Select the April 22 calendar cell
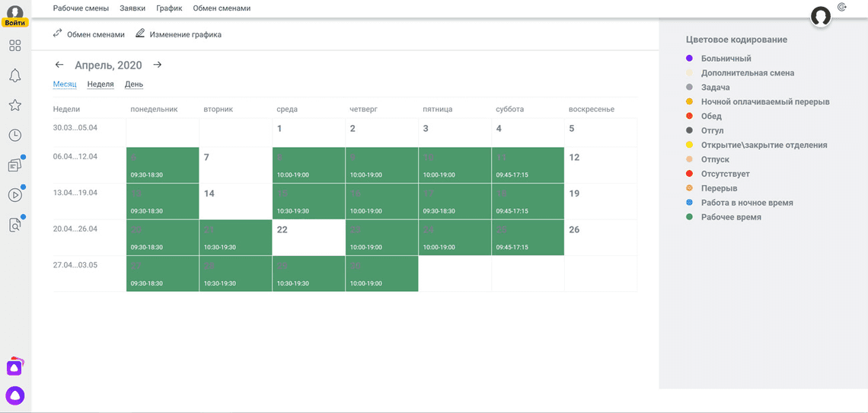This screenshot has height=413, width=868. [x=308, y=238]
